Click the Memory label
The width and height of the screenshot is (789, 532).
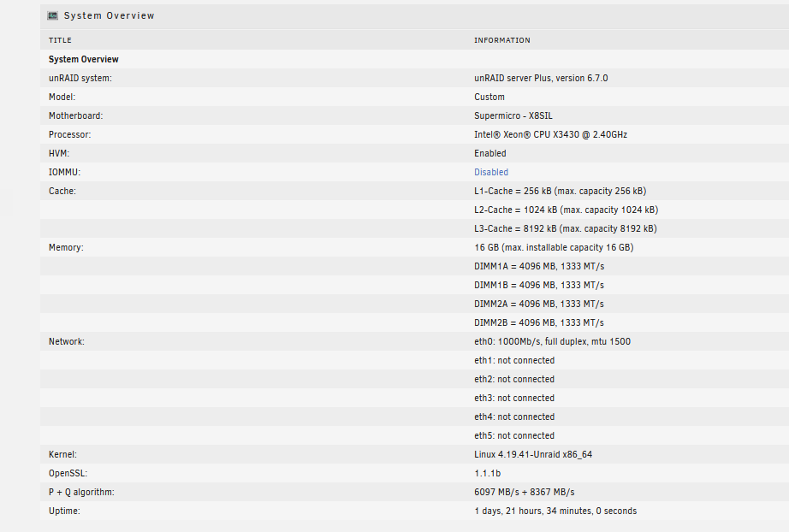66,247
